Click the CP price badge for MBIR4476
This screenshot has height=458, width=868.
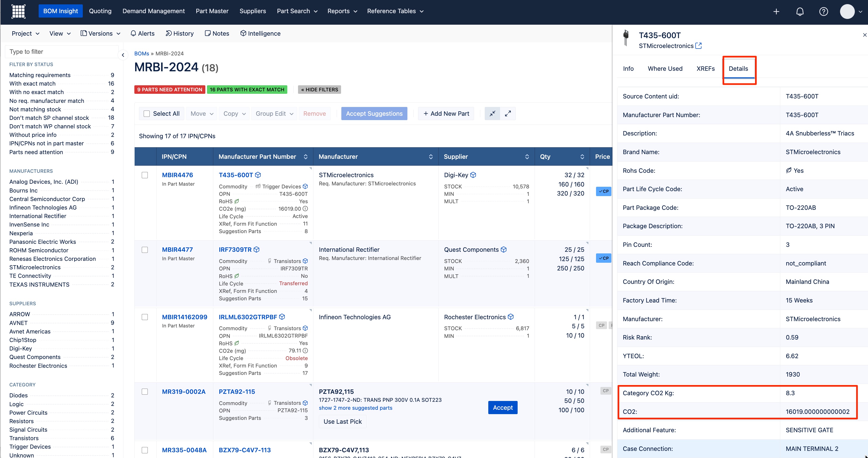603,191
